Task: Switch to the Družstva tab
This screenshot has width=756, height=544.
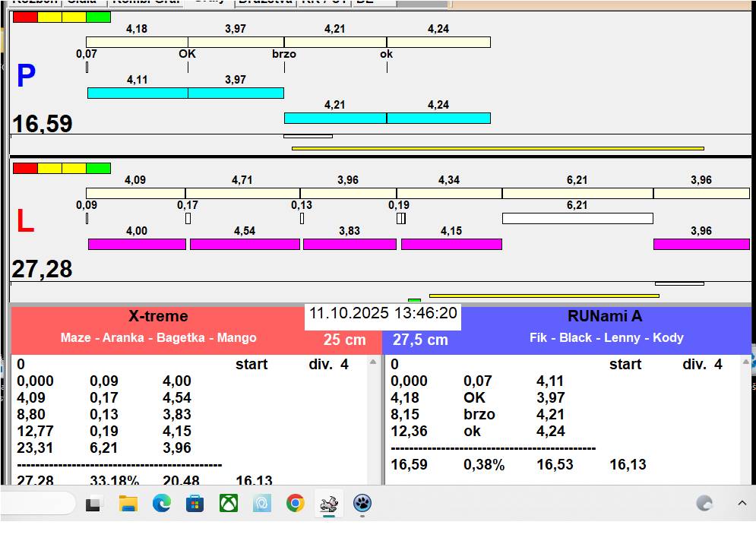Action: pos(264,2)
